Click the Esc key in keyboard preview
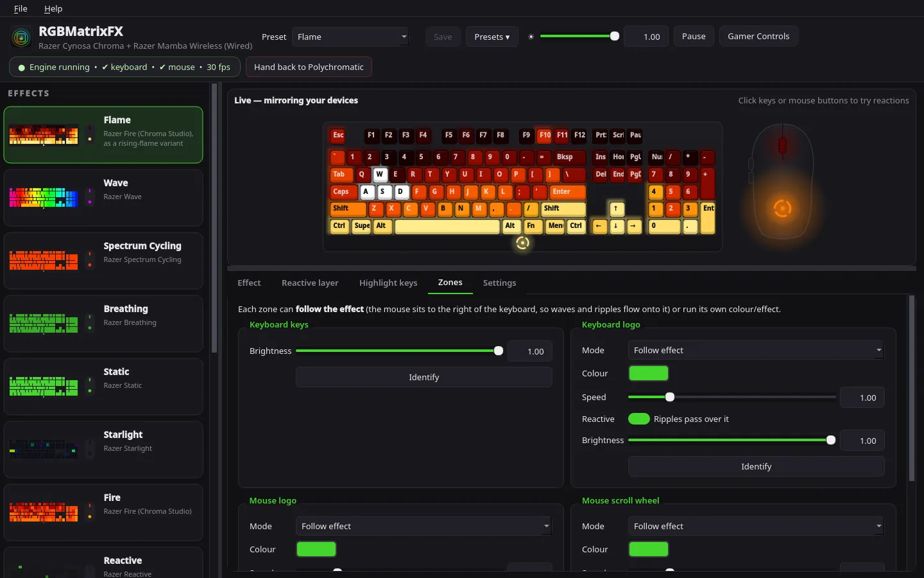The height and width of the screenshot is (578, 924). pyautogui.click(x=338, y=136)
